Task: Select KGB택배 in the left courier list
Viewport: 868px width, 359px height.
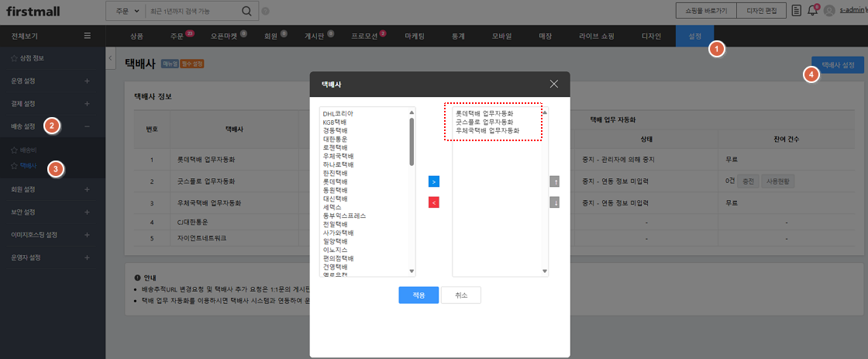Action: (334, 122)
